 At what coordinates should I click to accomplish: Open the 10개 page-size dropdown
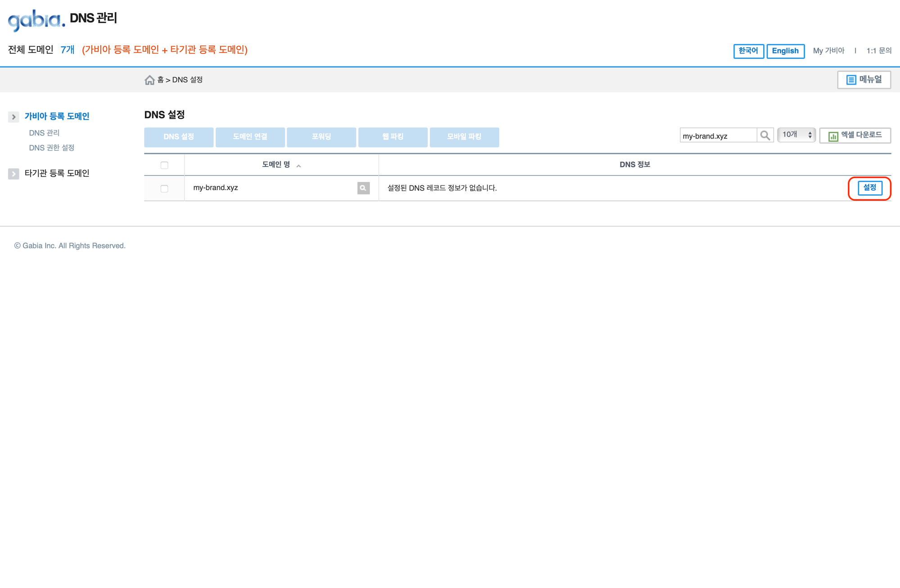[x=796, y=135]
